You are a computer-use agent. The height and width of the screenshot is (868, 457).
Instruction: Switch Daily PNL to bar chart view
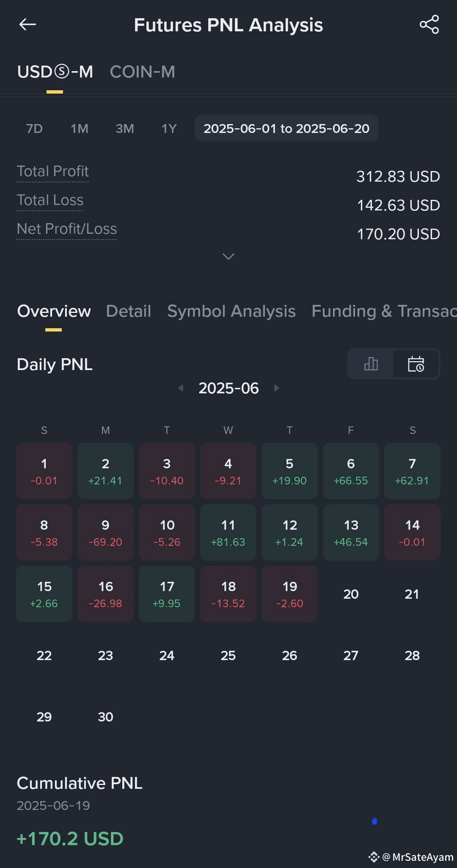pos(371,364)
